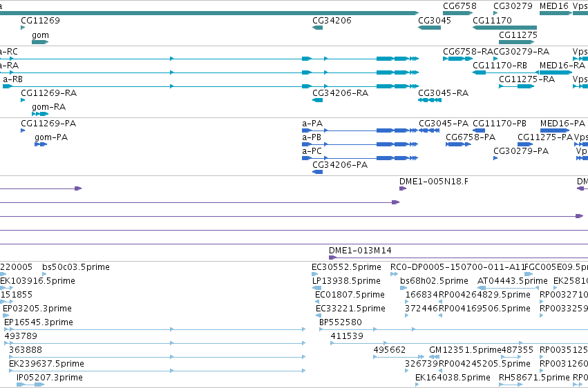The width and height of the screenshot is (588, 388).
Task: Click the a-PB protein track
Action: click(360, 144)
